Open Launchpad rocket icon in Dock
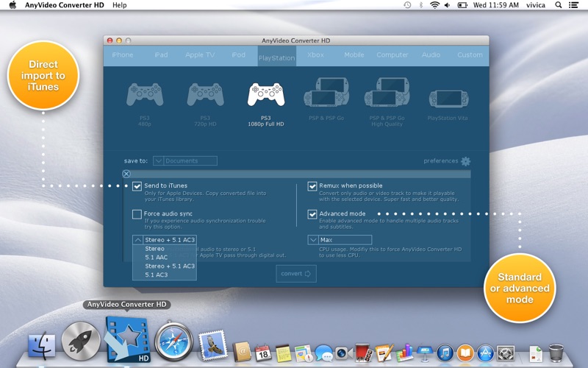Screen dimensions: 588x368 (x=81, y=342)
